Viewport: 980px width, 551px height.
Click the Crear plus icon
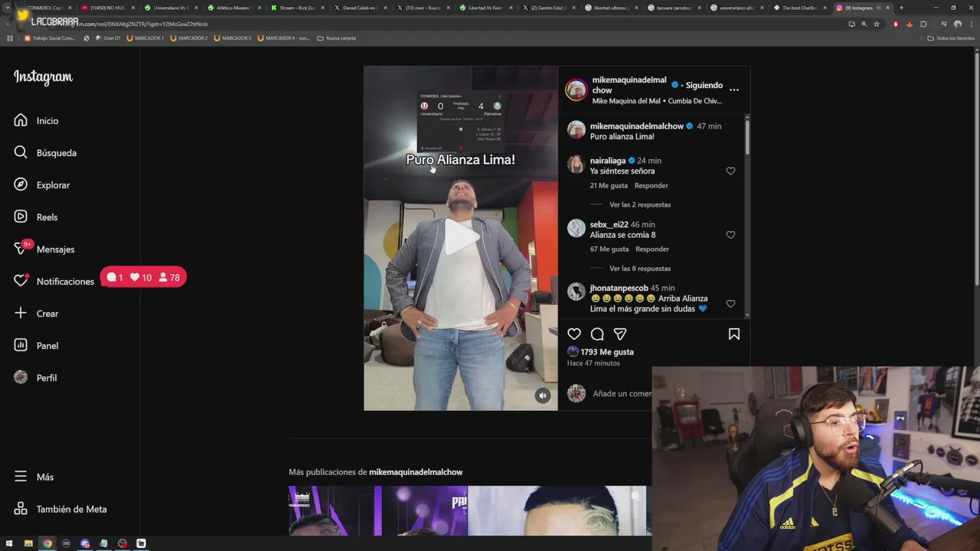point(21,313)
